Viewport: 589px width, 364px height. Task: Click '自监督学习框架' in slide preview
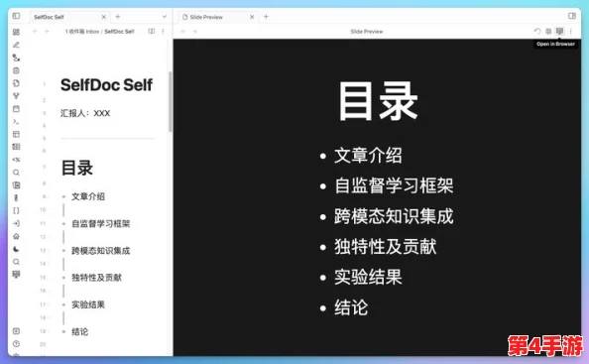[x=394, y=185]
